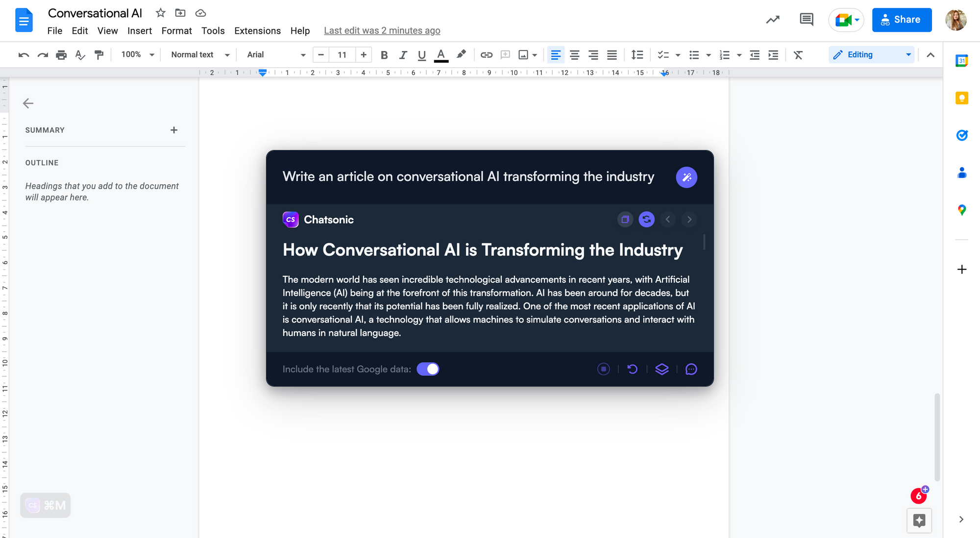Image resolution: width=980 pixels, height=538 pixels.
Task: Open the chat bubble icon in Chatsonic footer
Action: tap(691, 369)
